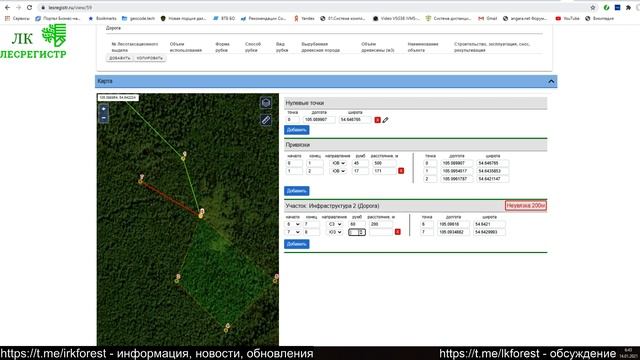640x360 pixels.
Task: Open the direction dropdown in Привязки row 0–1
Action: click(x=338, y=163)
